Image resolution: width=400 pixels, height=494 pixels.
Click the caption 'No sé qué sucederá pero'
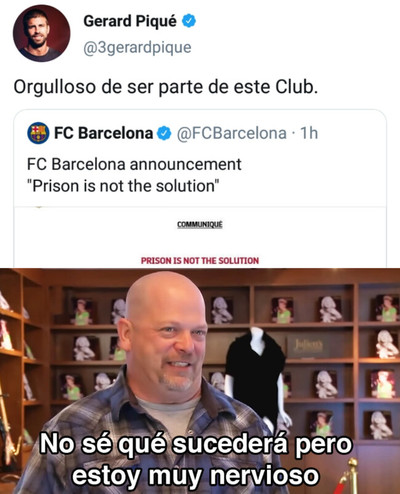[196, 444]
